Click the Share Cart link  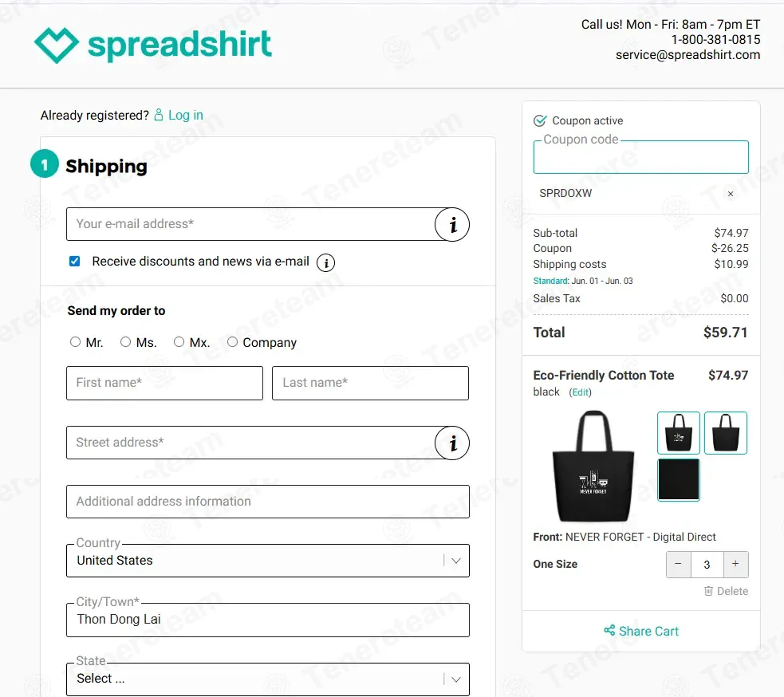pos(641,631)
